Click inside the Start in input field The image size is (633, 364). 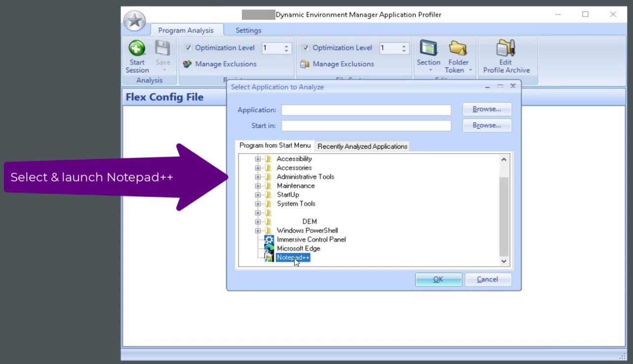click(366, 126)
